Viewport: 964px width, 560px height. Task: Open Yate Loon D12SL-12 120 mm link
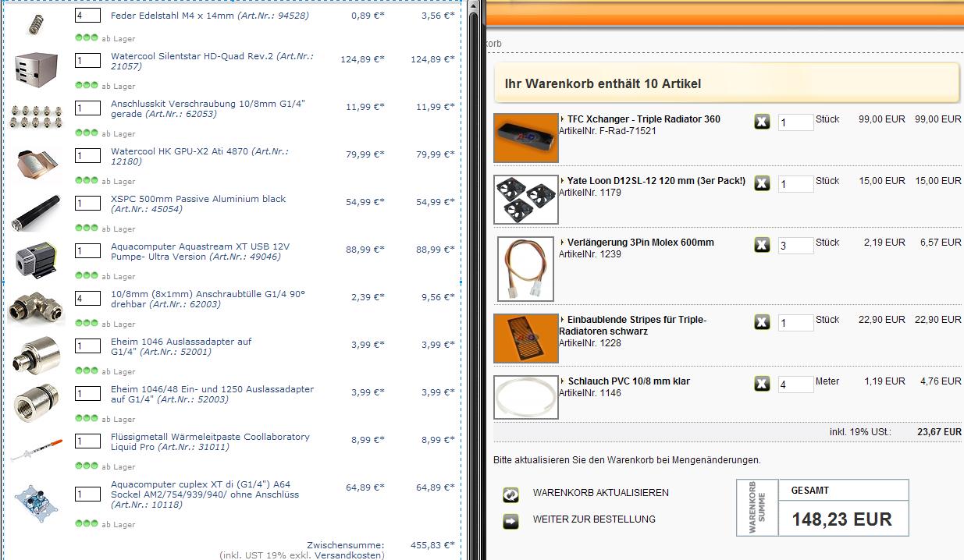coord(656,181)
